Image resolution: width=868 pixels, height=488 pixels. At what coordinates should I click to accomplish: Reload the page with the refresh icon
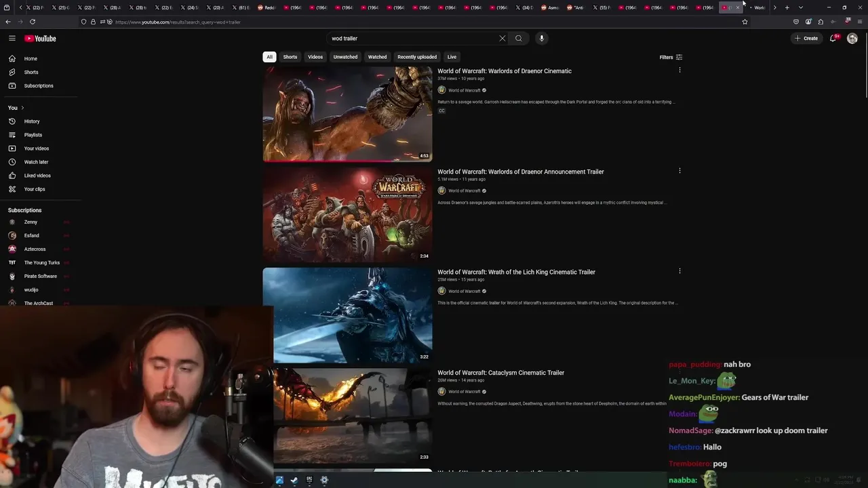pyautogui.click(x=33, y=22)
